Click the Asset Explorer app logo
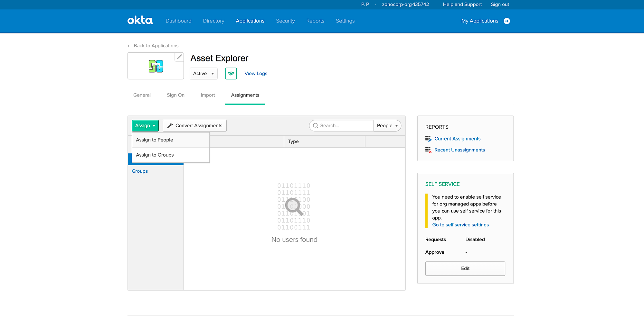The image size is (644, 319). point(156,66)
